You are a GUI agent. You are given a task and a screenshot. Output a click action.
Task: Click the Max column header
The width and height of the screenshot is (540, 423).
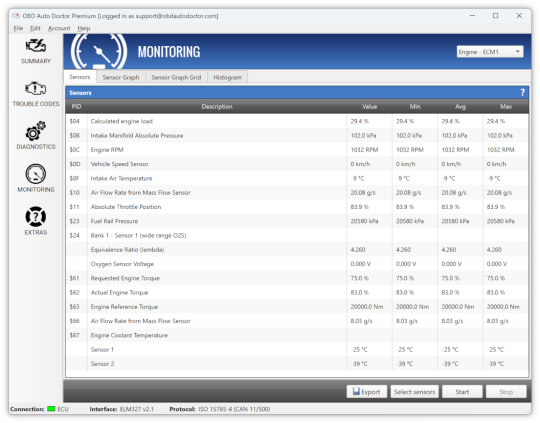coord(506,106)
